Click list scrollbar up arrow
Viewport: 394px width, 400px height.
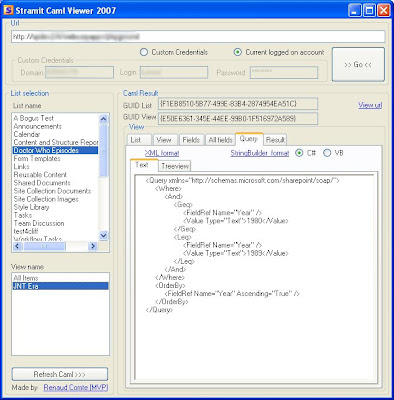[x=104, y=119]
